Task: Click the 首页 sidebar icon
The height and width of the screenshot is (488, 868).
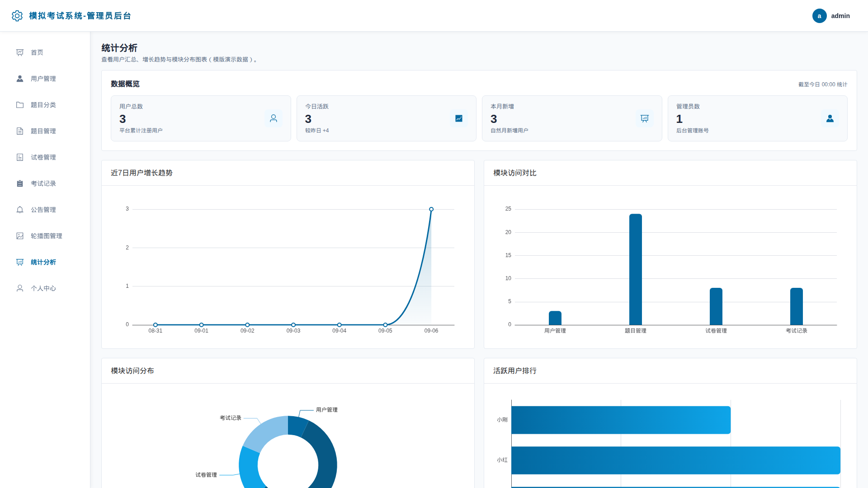Action: point(20,52)
